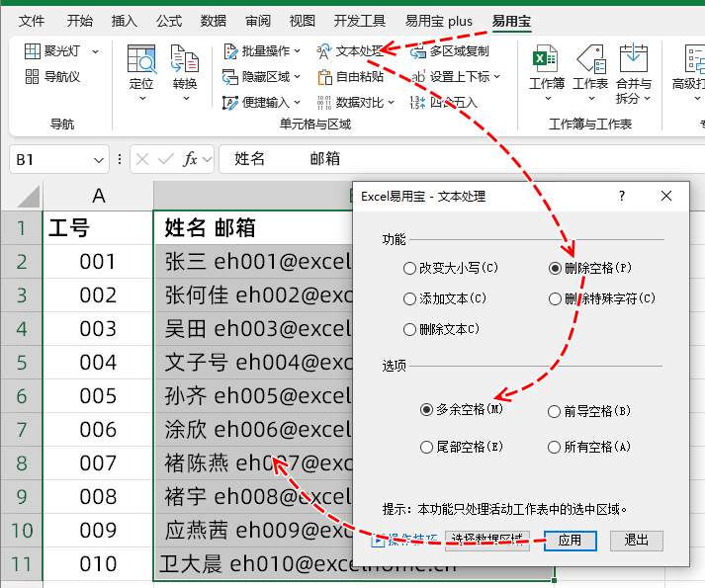The image size is (705, 588).
Task: Click cell containing 003
Action: (x=98, y=329)
